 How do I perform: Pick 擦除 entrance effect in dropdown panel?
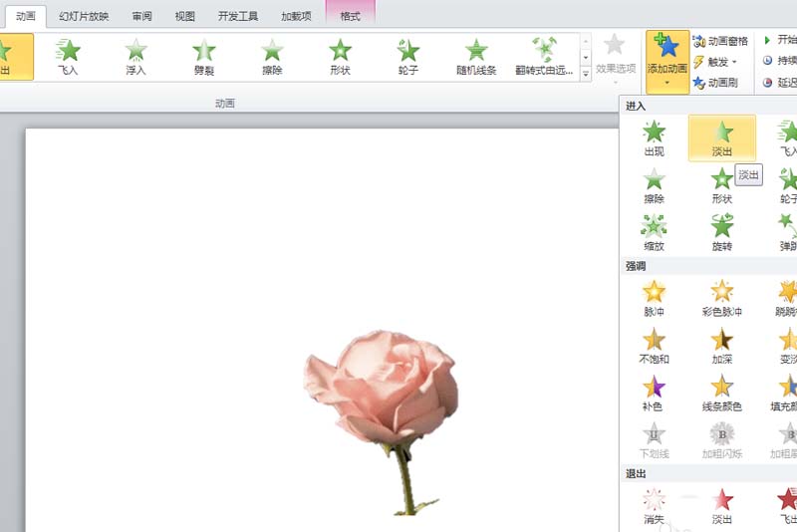coord(655,185)
